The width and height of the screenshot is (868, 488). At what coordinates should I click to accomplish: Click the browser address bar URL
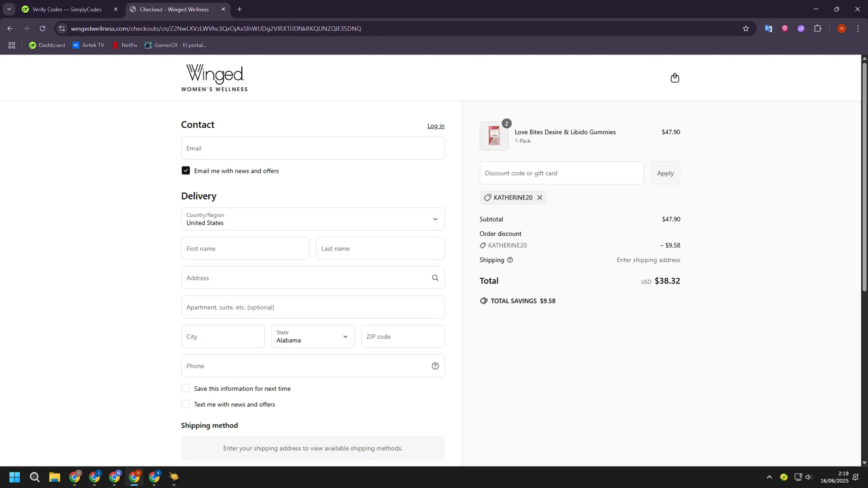click(x=216, y=28)
